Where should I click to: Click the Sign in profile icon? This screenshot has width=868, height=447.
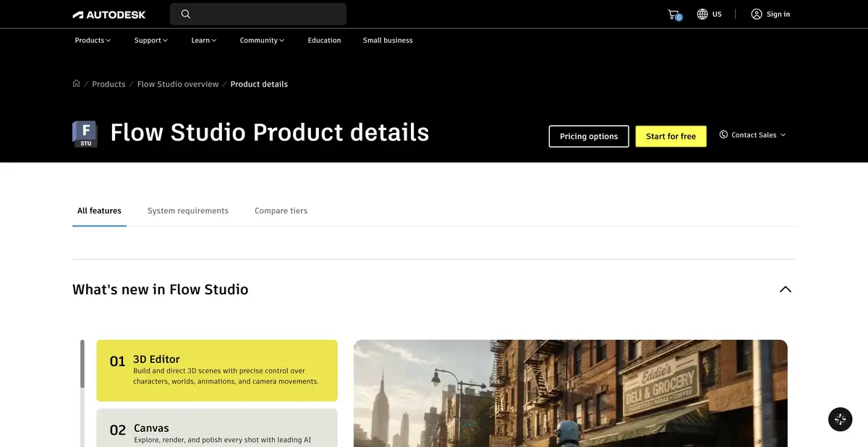point(757,14)
